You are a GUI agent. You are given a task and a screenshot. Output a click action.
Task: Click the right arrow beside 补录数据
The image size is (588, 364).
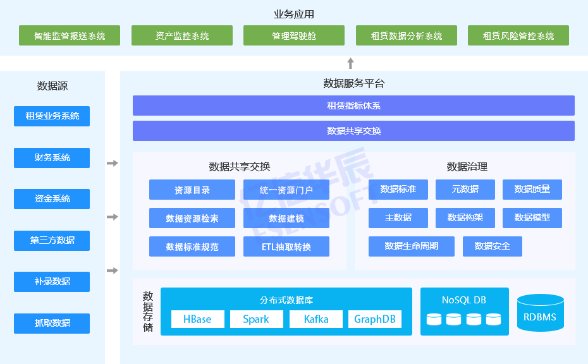pyautogui.click(x=113, y=271)
